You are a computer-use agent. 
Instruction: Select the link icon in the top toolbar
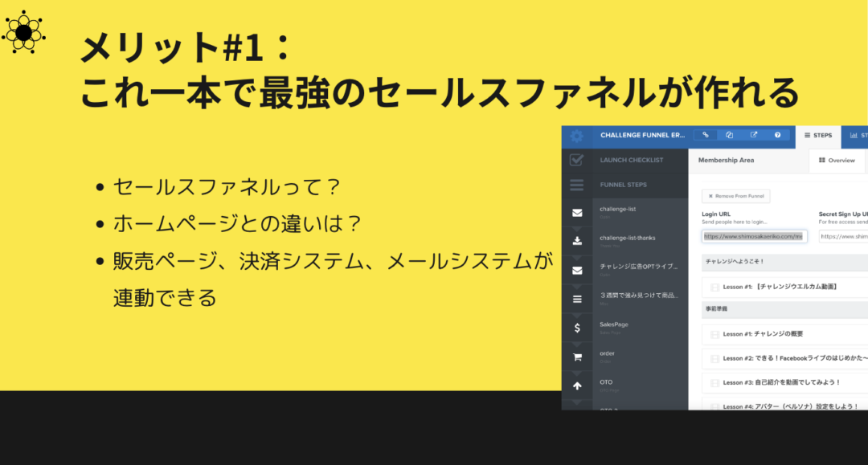(x=706, y=136)
